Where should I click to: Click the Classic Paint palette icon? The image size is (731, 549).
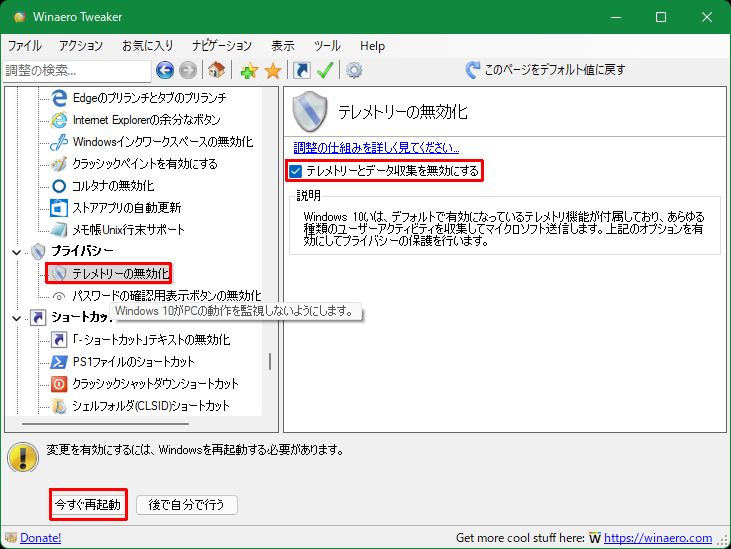59,164
